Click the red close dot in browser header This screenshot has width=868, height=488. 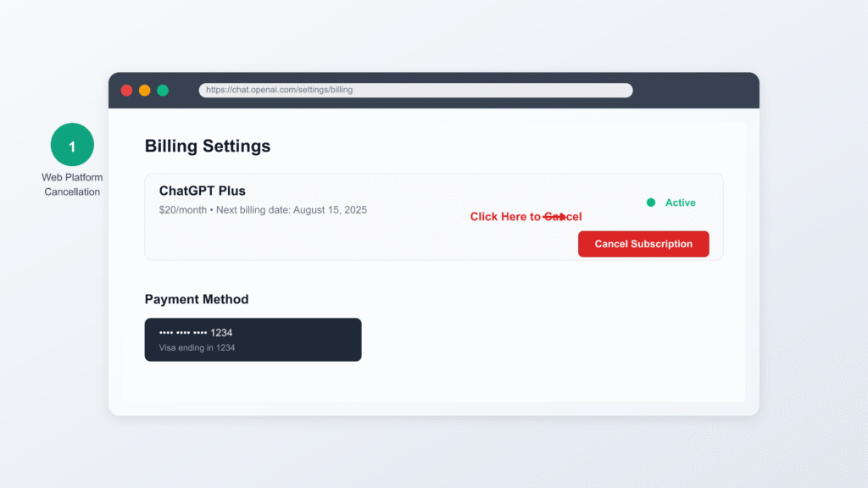[x=126, y=91]
